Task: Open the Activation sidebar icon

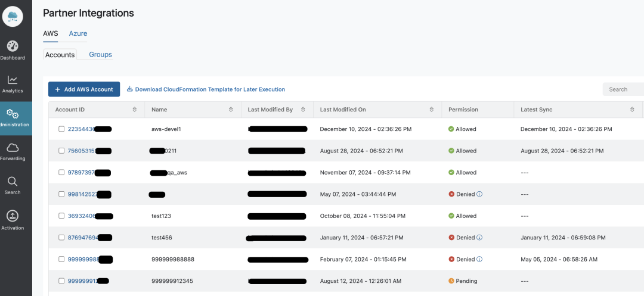Action: (x=13, y=216)
